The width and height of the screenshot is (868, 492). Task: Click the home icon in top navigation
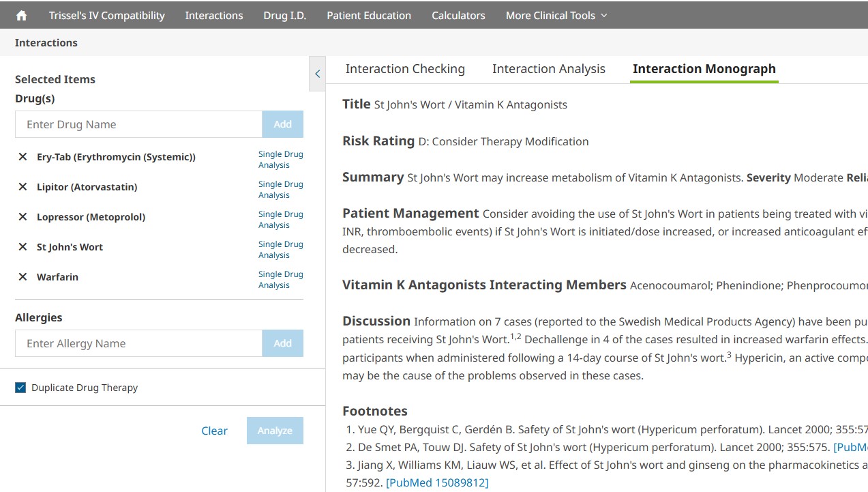[x=21, y=15]
